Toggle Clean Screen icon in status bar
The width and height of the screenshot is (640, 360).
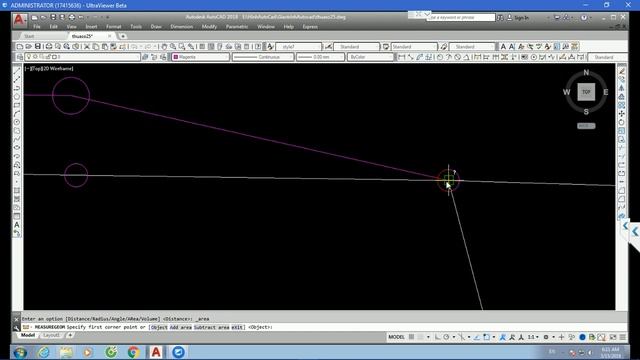[x=613, y=337]
